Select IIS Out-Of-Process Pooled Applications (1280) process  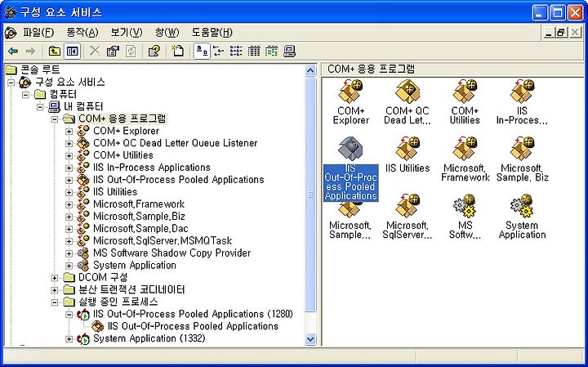tap(193, 314)
